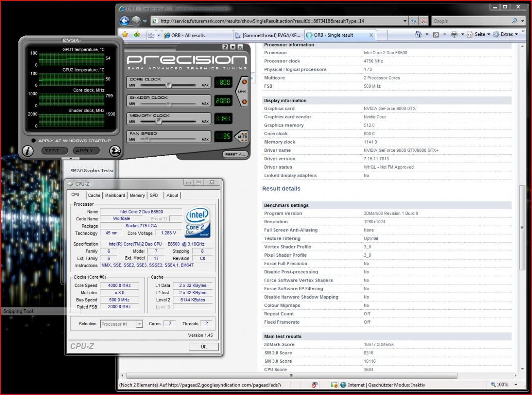Open the Seite page menu
Image resolution: width=532 pixels, height=395 pixels.
coord(479,35)
